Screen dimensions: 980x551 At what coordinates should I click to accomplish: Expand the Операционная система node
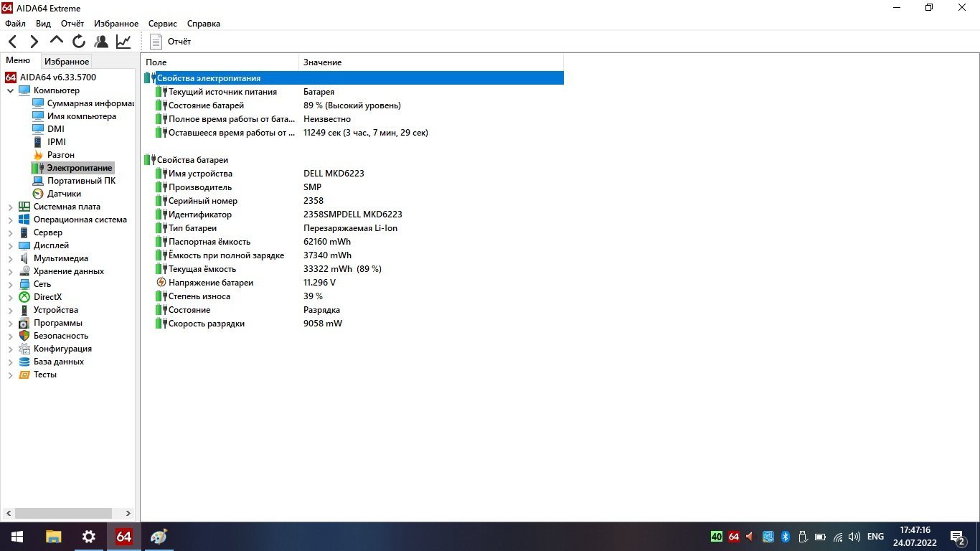pos(10,220)
